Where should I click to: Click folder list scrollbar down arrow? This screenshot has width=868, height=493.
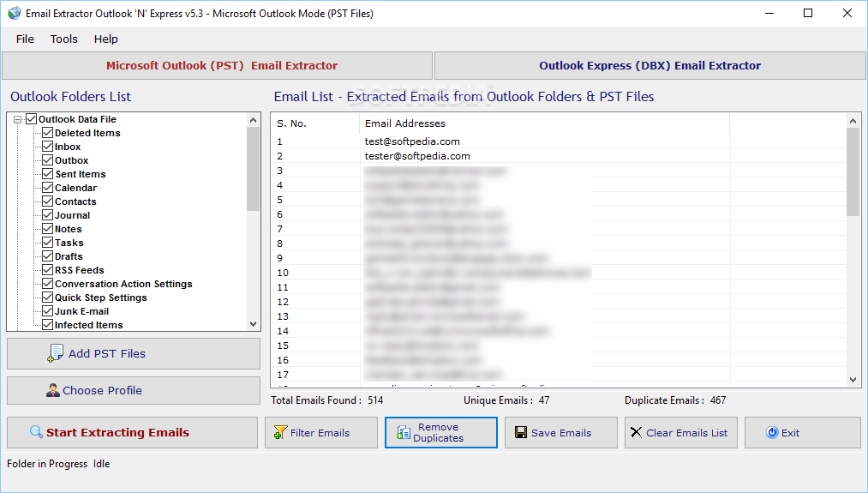coord(254,324)
